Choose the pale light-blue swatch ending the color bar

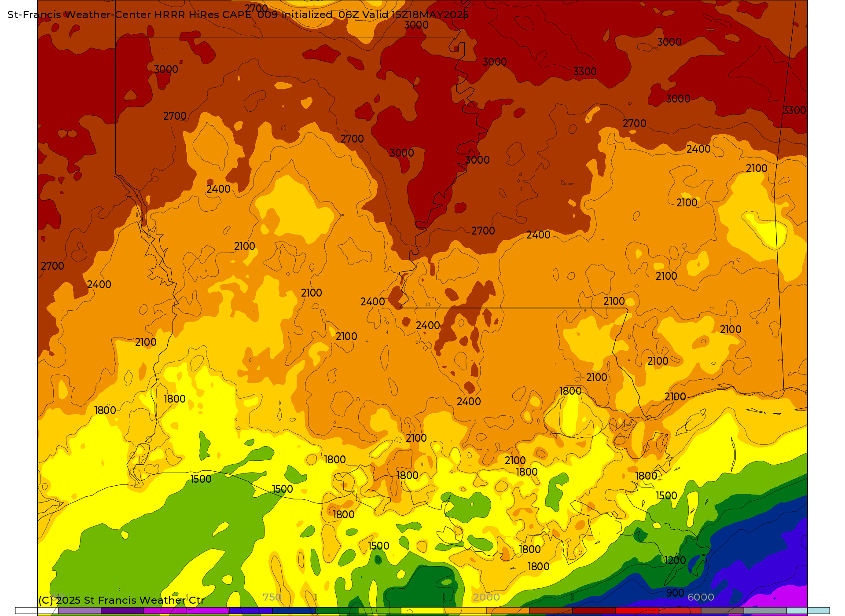click(808, 611)
